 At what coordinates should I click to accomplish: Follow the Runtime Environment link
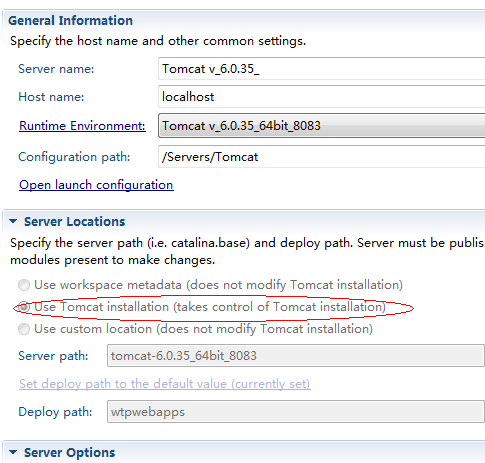(x=82, y=126)
